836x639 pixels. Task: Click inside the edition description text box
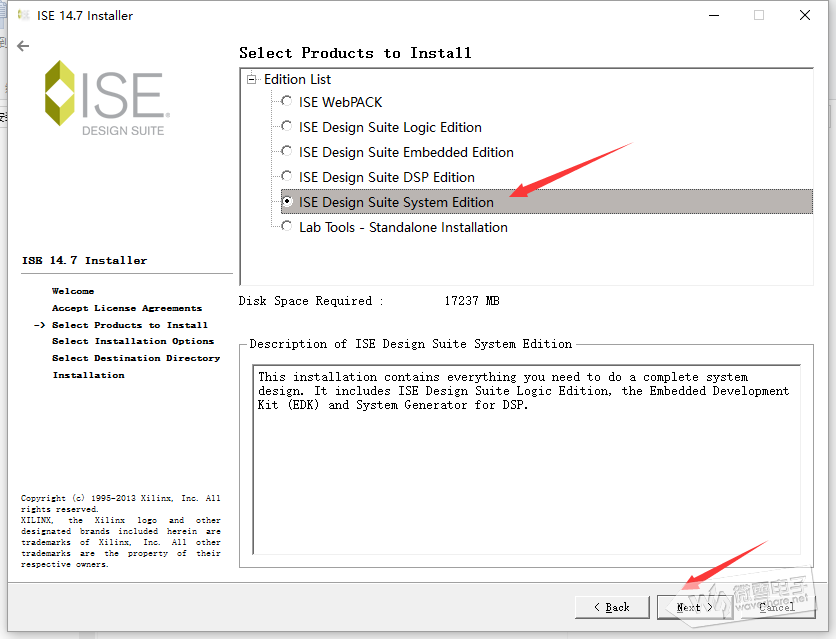[527, 459]
